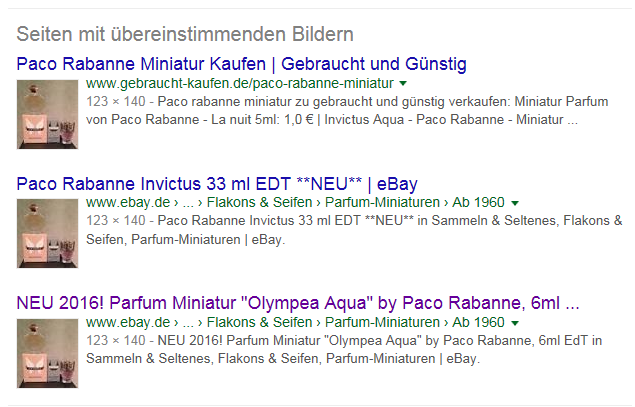Viewport: 635px width, 407px height.
Task: Expand the dropdown arrow after 'Ab 1960' in the Invictus result
Action: point(515,203)
